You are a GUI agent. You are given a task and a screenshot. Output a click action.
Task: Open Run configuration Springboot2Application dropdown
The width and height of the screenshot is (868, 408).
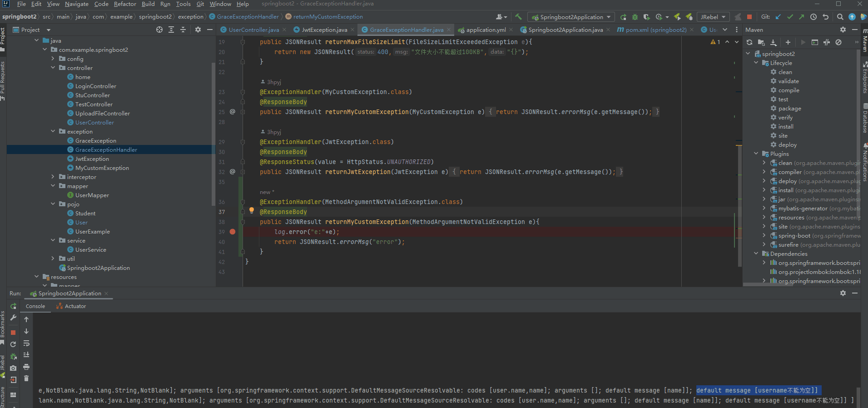tap(571, 17)
